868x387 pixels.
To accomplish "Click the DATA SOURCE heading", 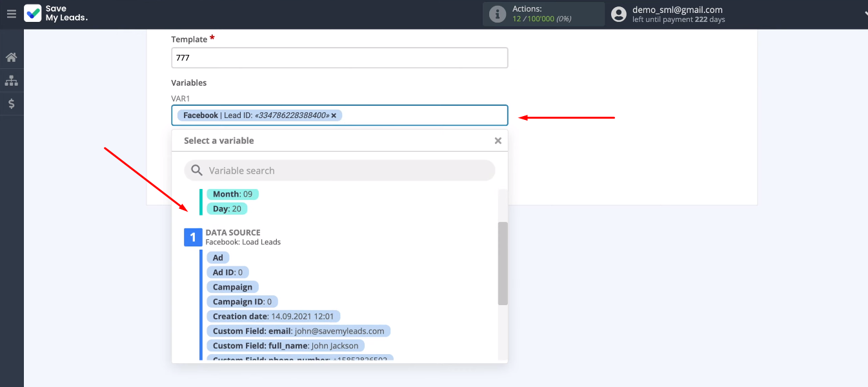I will pos(233,232).
